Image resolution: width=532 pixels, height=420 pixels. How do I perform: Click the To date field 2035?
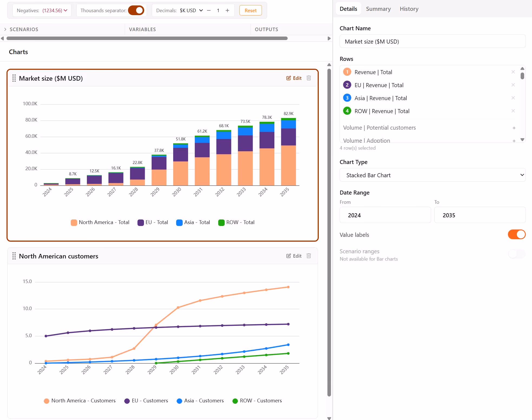tap(480, 215)
